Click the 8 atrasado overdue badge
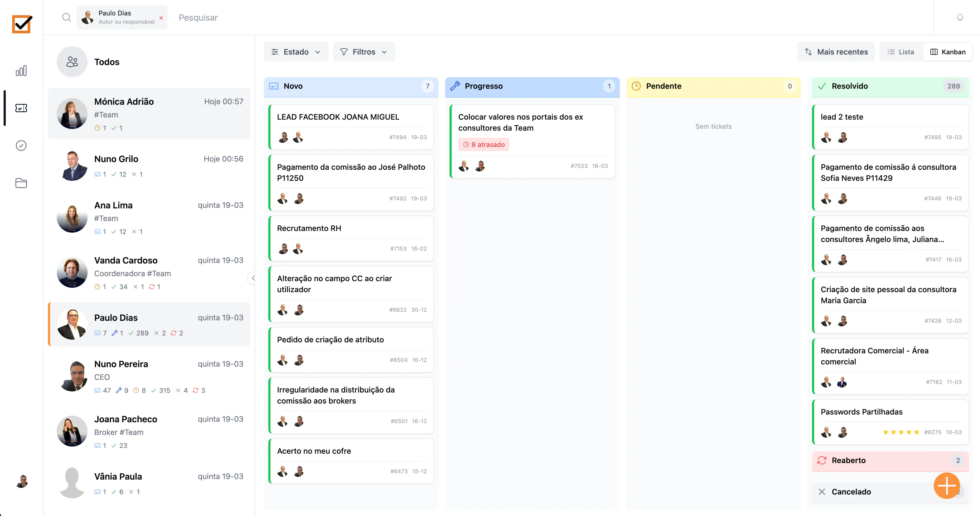The height and width of the screenshot is (516, 980). click(484, 144)
